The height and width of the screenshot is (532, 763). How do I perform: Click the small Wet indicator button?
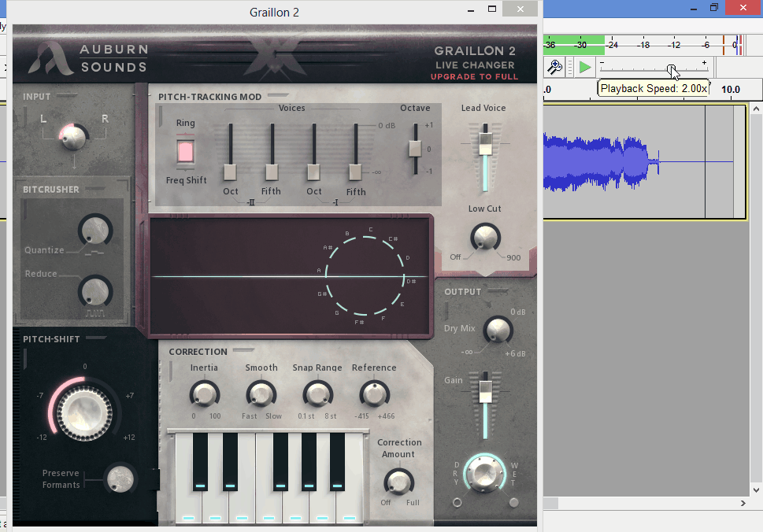click(513, 502)
